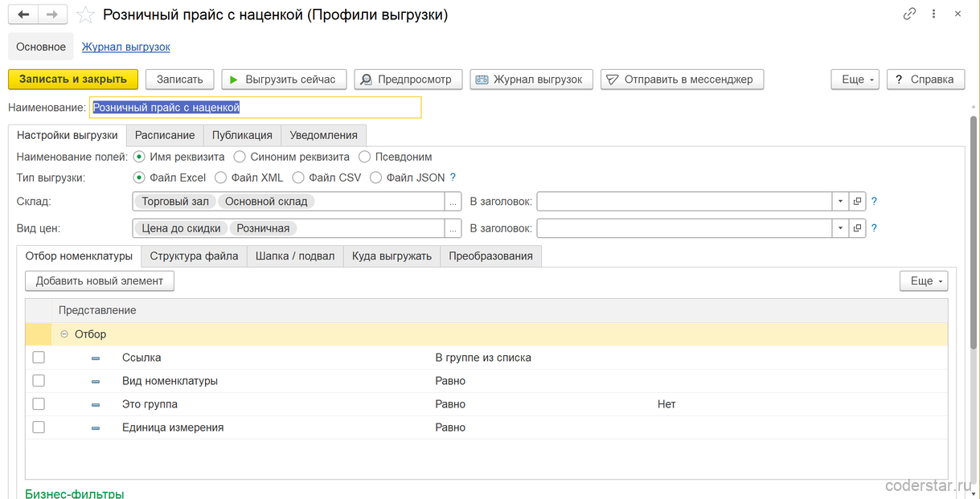Open Вид цен selection with the ellipsis button
This screenshot has width=980, height=499.
[453, 228]
